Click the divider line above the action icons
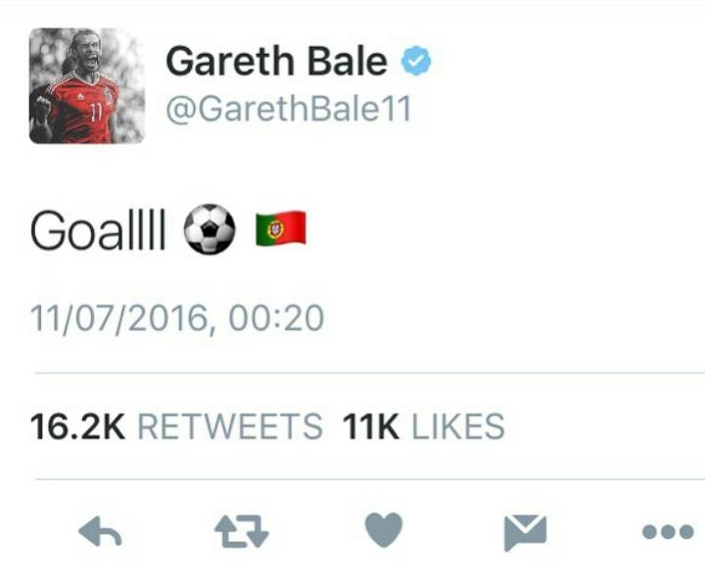This screenshot has width=705, height=588. click(369, 479)
